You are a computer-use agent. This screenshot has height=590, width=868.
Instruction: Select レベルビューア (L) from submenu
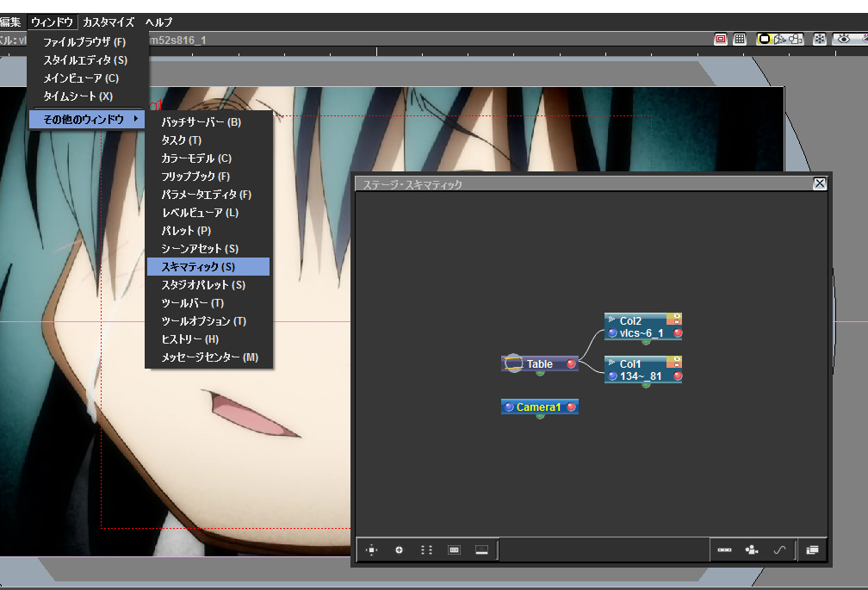click(x=208, y=213)
